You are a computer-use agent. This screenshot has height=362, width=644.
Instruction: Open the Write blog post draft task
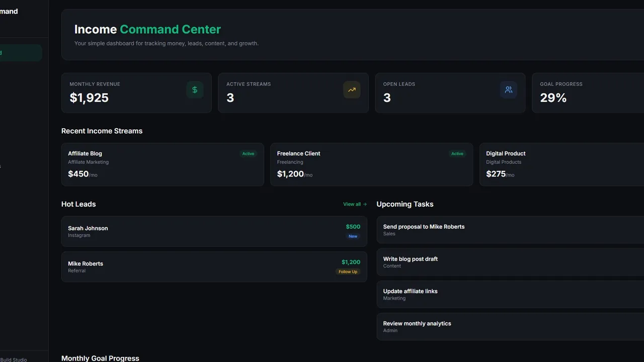[510, 262]
